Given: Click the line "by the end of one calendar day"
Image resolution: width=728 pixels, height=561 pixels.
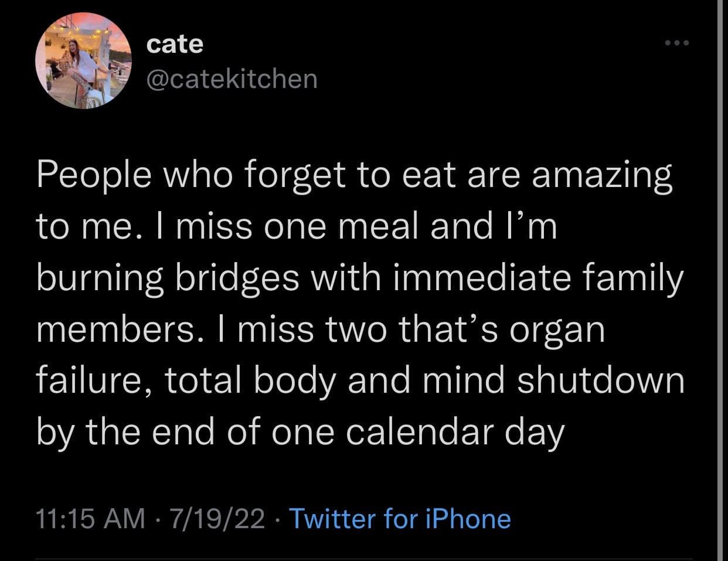Looking at the screenshot, I should click(x=300, y=431).
